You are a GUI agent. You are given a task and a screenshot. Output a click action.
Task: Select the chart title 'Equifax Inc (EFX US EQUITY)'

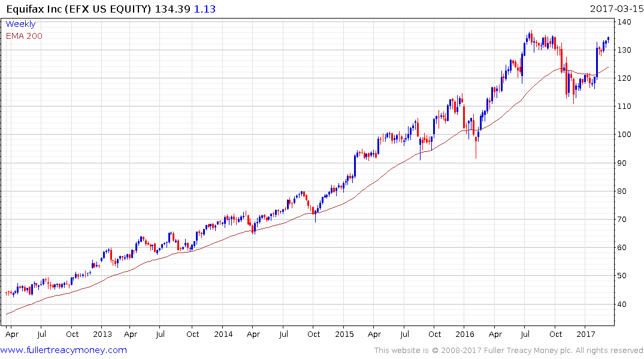pos(79,9)
